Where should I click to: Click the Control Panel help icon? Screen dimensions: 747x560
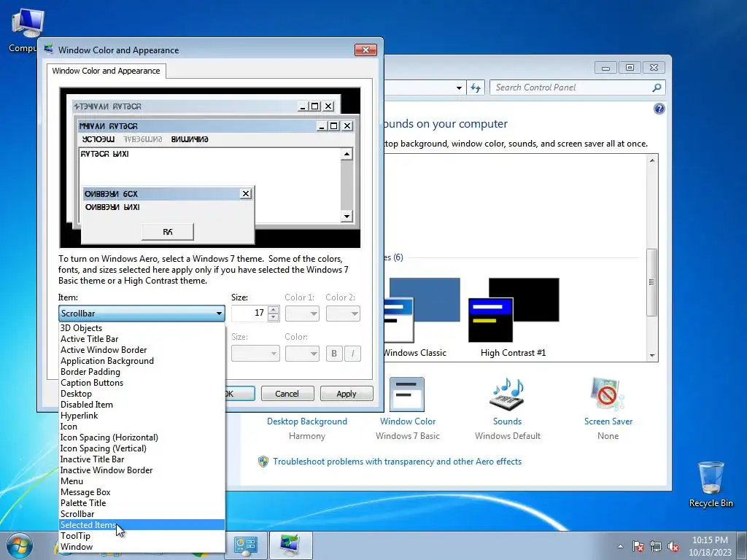[x=659, y=109]
